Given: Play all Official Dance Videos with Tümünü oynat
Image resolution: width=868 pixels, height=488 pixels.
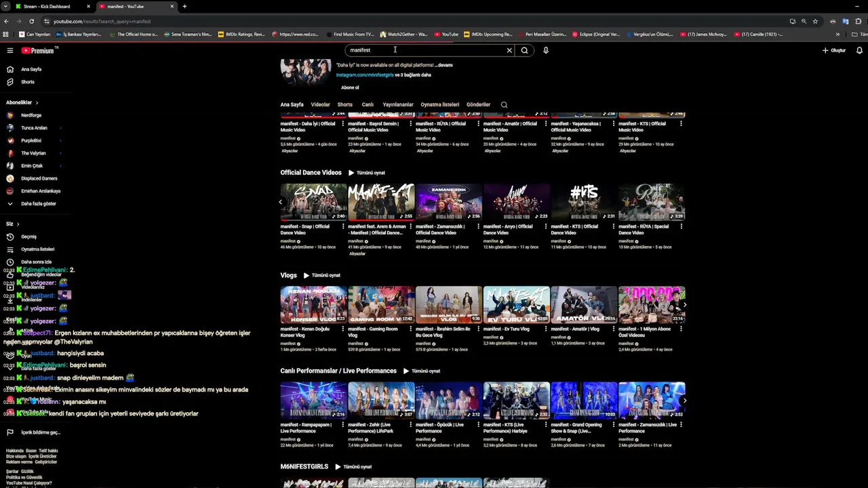Looking at the screenshot, I should click(x=367, y=173).
